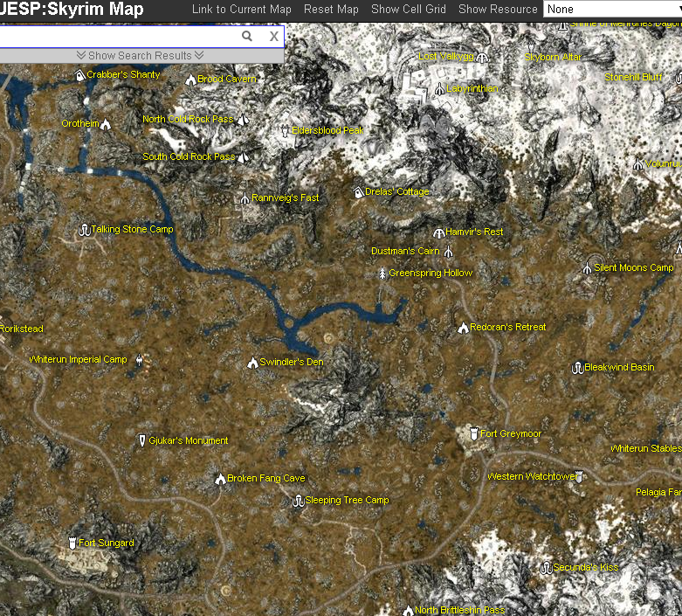Select Brood Cavern cave marker icon
682x616 pixels.
(190, 80)
